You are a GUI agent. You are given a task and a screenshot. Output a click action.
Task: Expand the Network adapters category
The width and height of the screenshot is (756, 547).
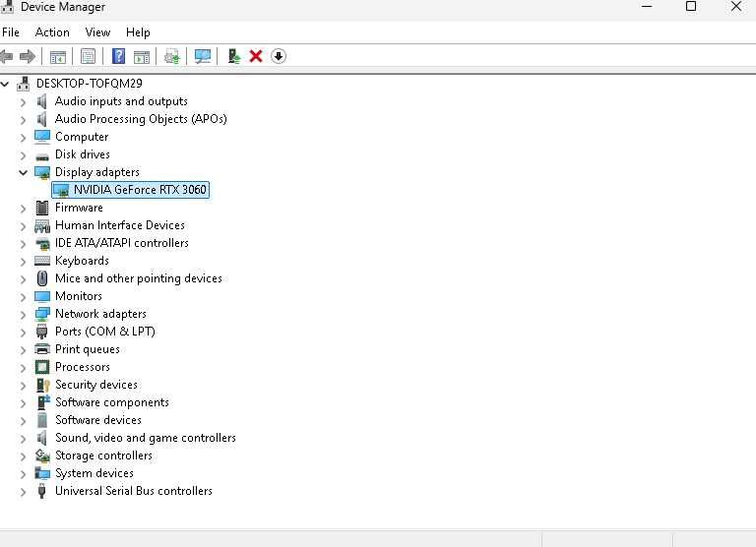pyautogui.click(x=23, y=314)
